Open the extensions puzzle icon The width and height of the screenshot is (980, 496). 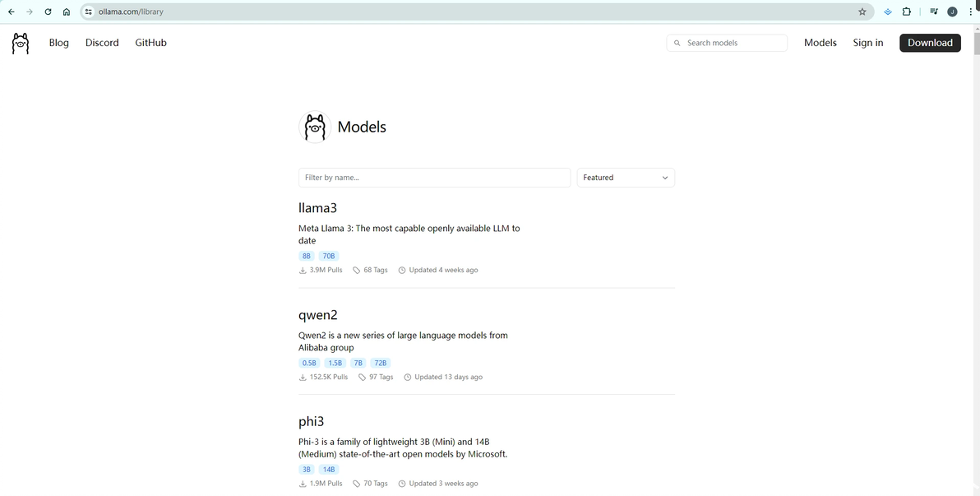[x=907, y=12]
